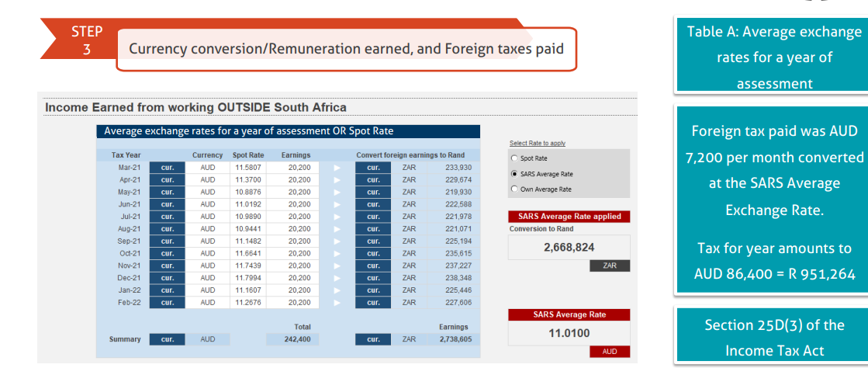Viewport: 868px width, 368px height.
Task: Click the white arrow in the Feb-22 row
Action: tap(336, 302)
